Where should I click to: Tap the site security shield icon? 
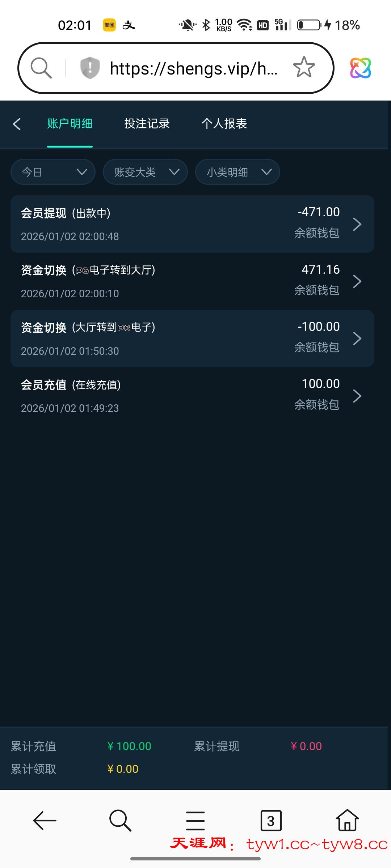tap(90, 68)
